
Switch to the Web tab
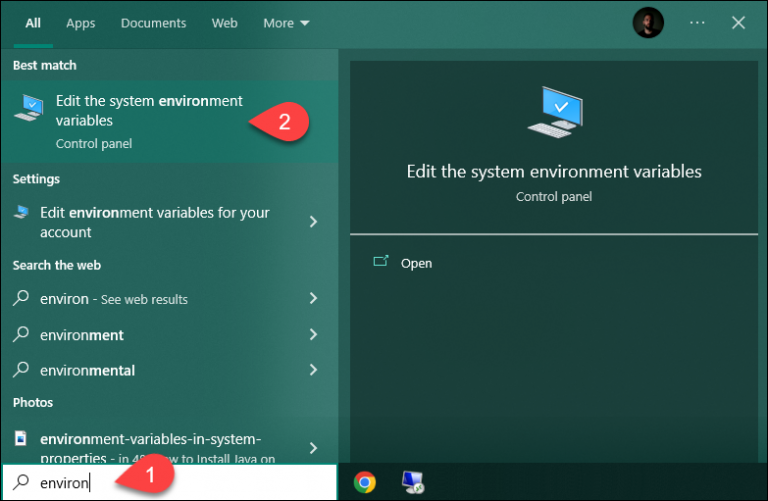(224, 23)
